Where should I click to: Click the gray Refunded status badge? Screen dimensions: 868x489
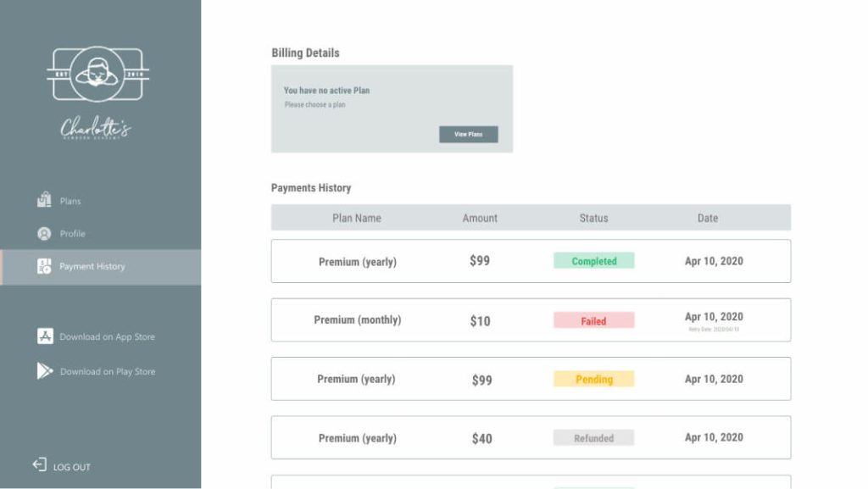pyautogui.click(x=594, y=437)
